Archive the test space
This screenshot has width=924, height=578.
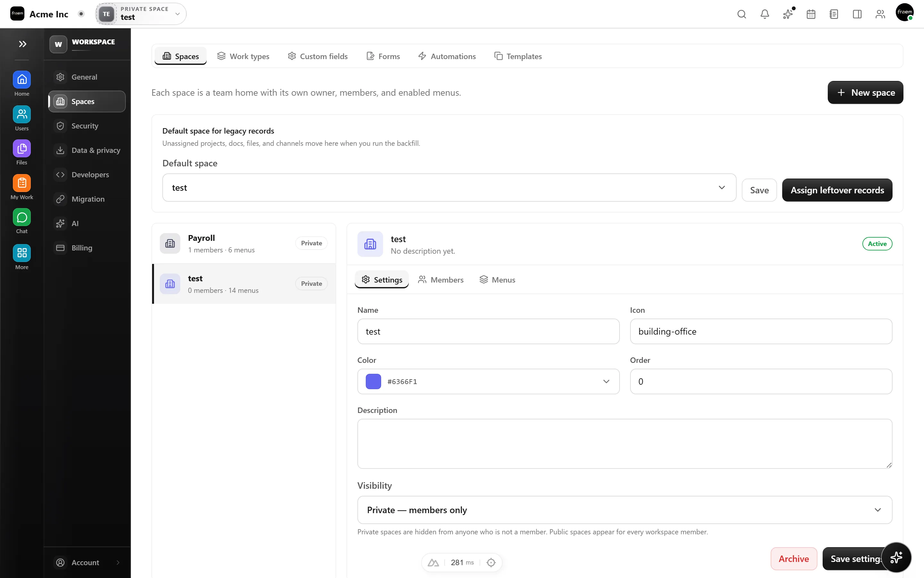[793, 558]
